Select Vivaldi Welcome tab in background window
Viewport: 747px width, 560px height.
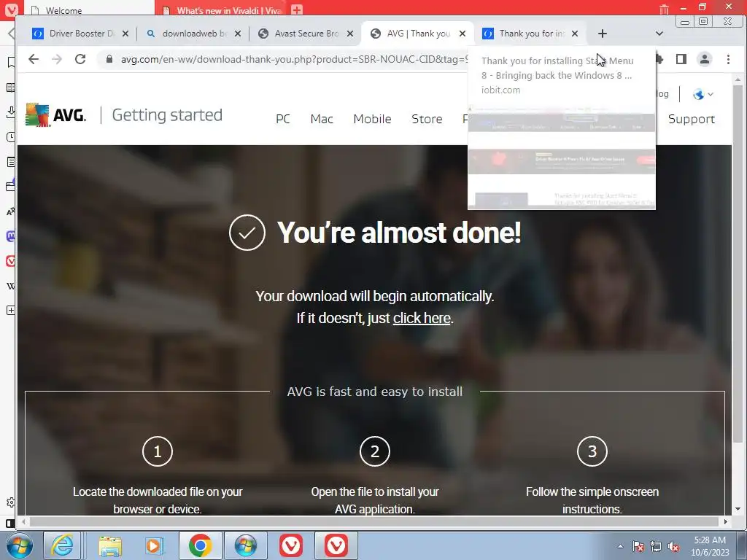tap(88, 9)
